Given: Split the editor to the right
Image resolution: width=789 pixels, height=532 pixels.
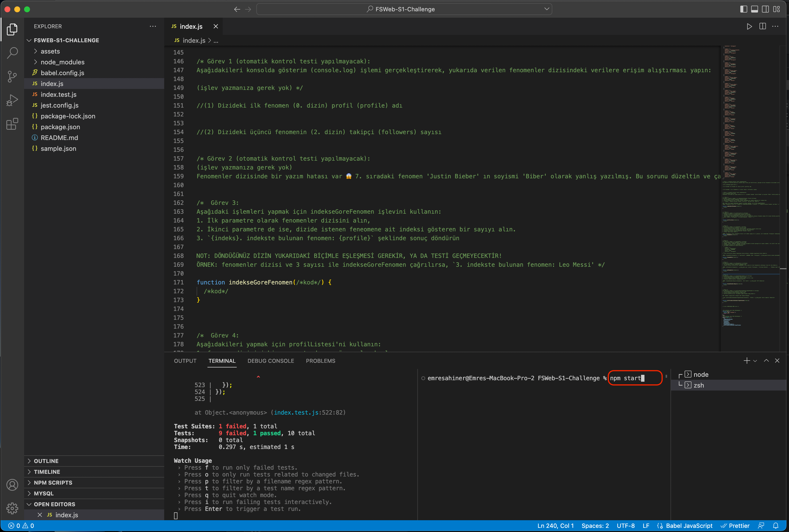Looking at the screenshot, I should (x=762, y=27).
